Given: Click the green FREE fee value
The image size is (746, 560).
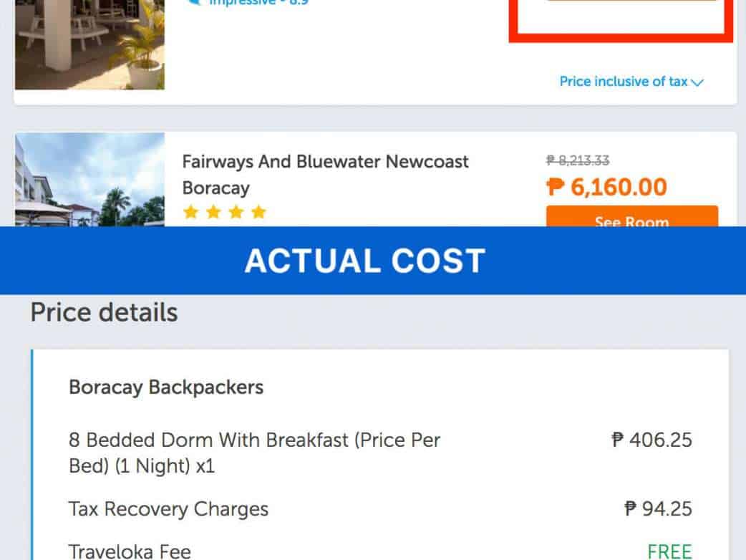Looking at the screenshot, I should tap(669, 551).
